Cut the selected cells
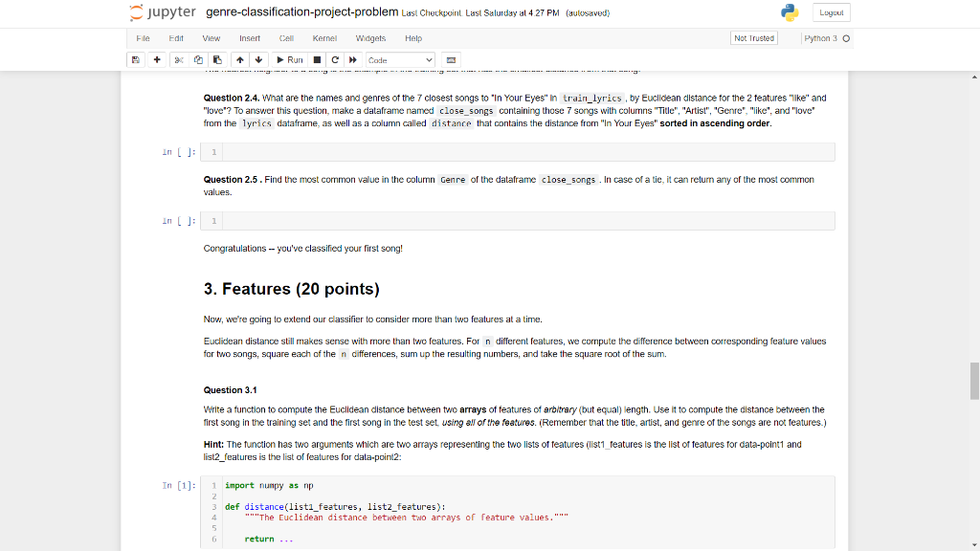Image resolution: width=980 pixels, height=551 pixels. click(x=178, y=59)
